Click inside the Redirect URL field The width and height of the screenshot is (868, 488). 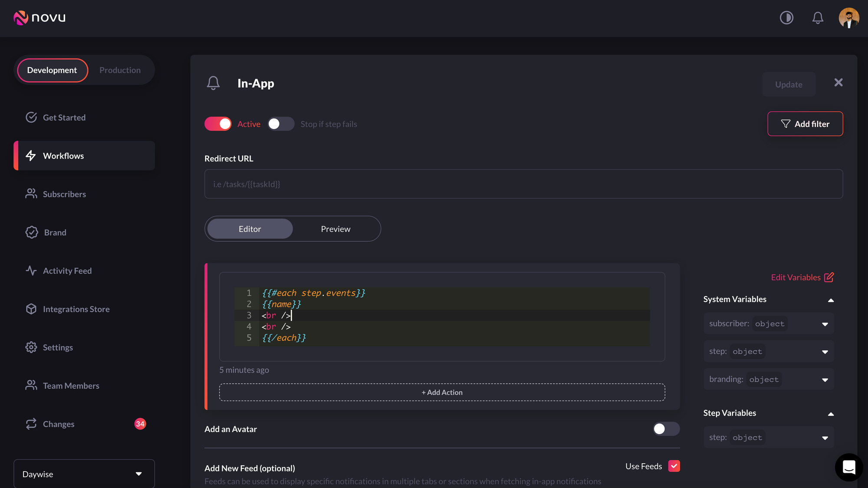[x=523, y=184]
